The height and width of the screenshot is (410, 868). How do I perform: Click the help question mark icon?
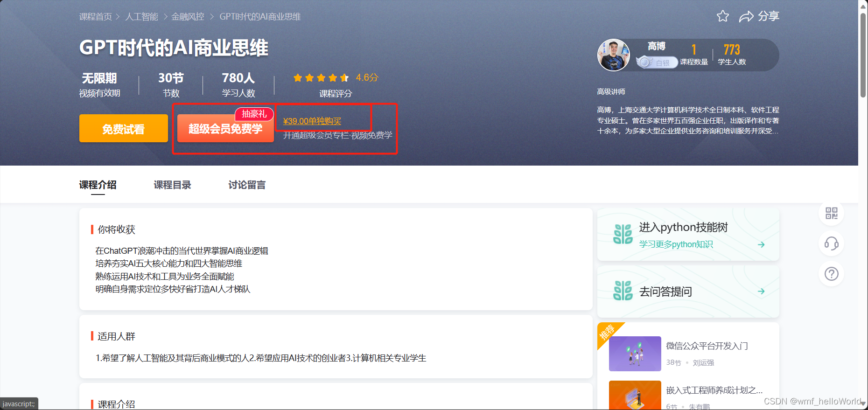pyautogui.click(x=832, y=274)
